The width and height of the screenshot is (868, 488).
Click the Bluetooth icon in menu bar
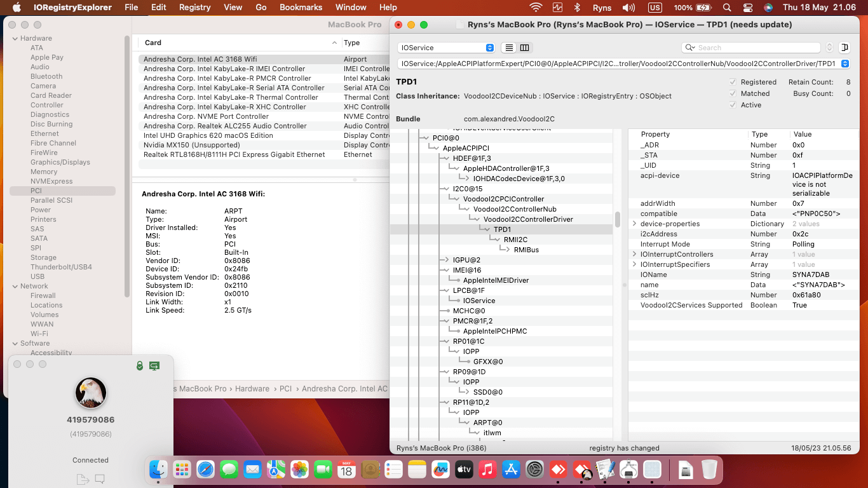578,8
